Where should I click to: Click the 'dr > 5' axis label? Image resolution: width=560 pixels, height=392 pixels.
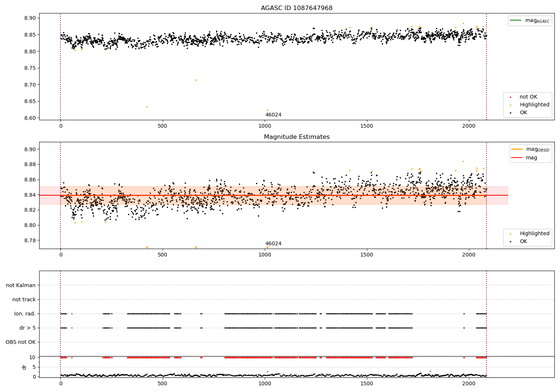(28, 328)
